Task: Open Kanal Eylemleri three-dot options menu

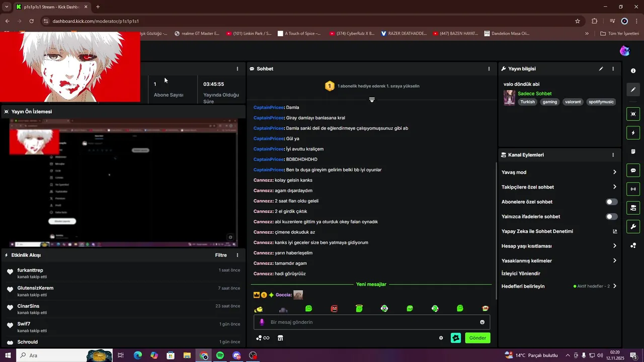Action: pos(613,155)
